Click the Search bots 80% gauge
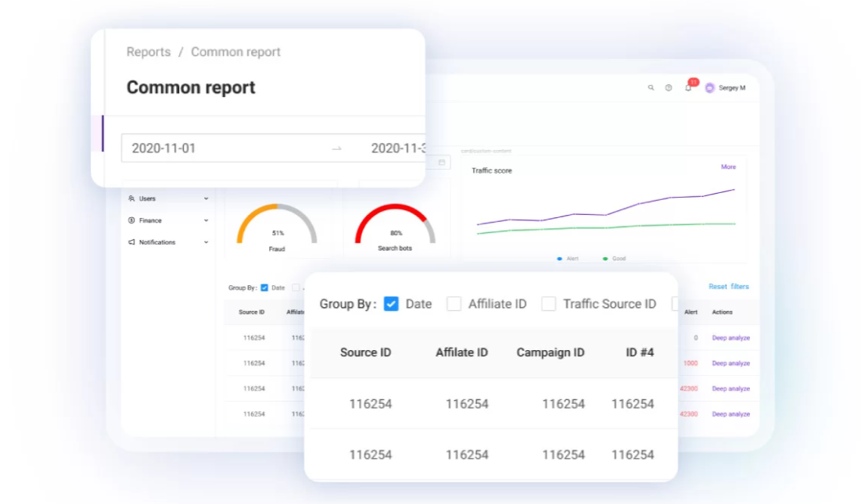The width and height of the screenshot is (861, 504). 396,225
